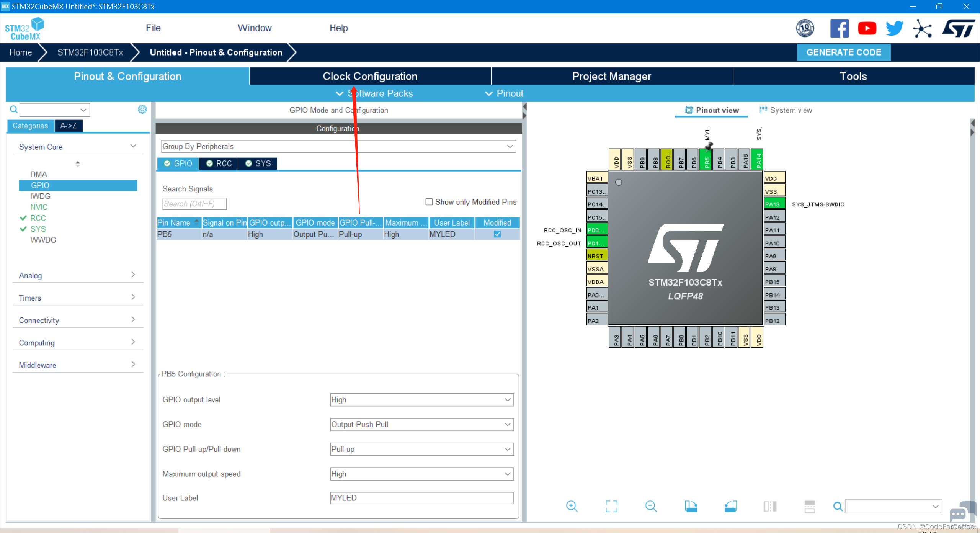Toggle the Modified checkbox in PB5 row
Image resolution: width=980 pixels, height=533 pixels.
[497, 234]
